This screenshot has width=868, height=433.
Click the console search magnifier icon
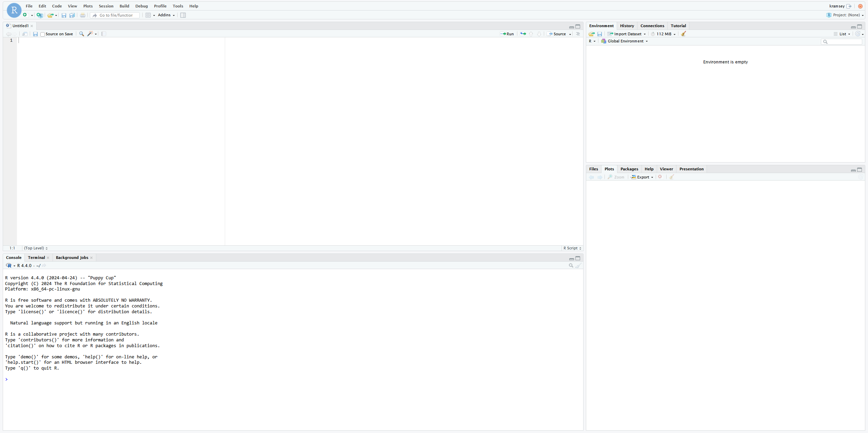tap(571, 266)
